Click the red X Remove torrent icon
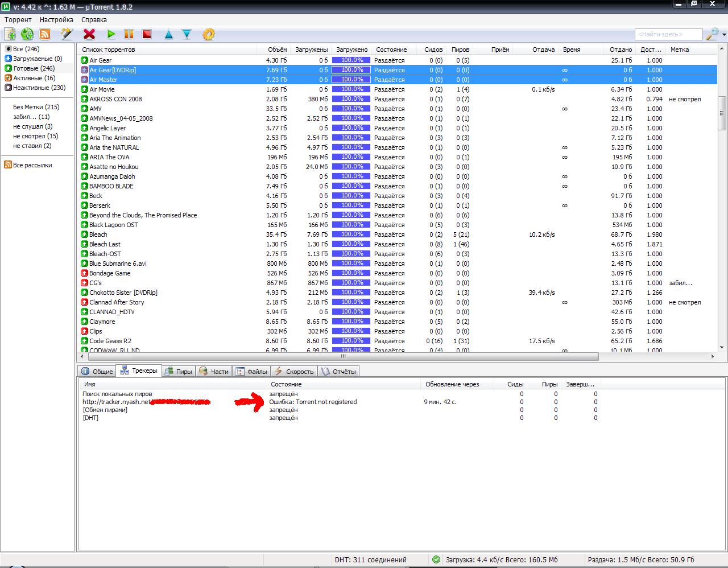Screen dimensions: 728x568 (x=89, y=34)
